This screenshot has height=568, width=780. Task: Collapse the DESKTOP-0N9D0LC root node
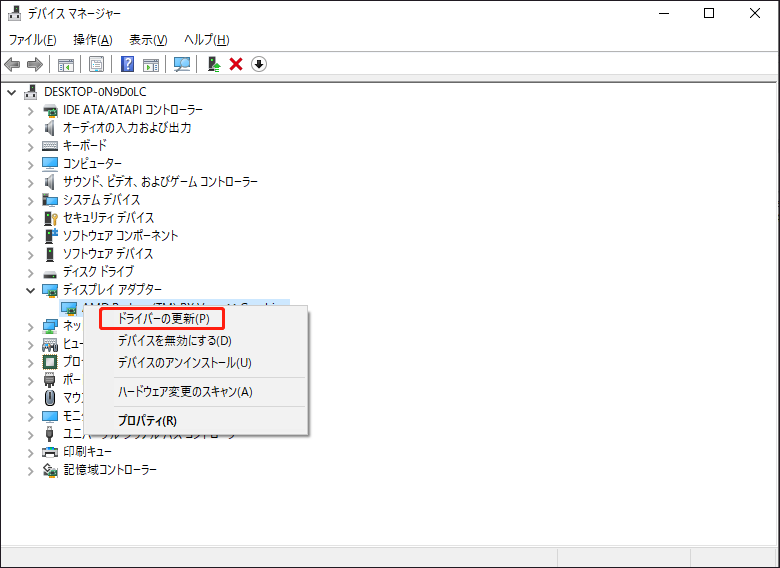pos(11,93)
